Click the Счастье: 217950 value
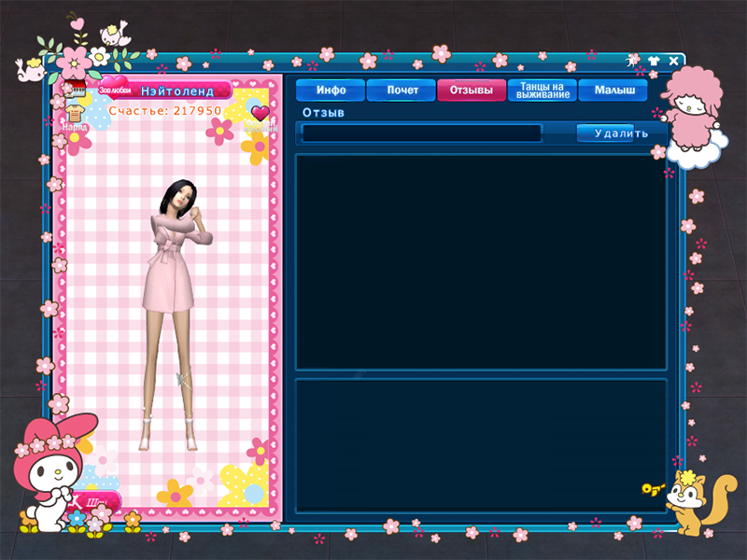This screenshot has height=560, width=747. click(x=165, y=111)
